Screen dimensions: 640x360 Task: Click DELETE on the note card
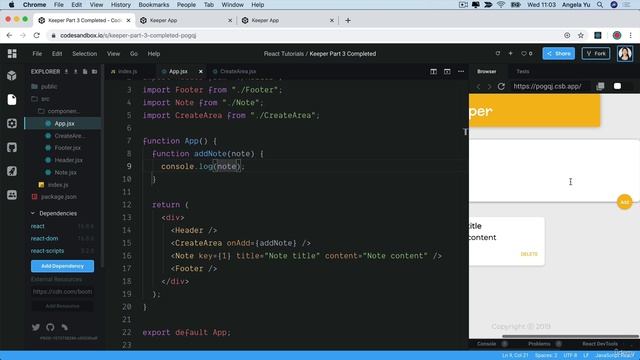click(529, 254)
